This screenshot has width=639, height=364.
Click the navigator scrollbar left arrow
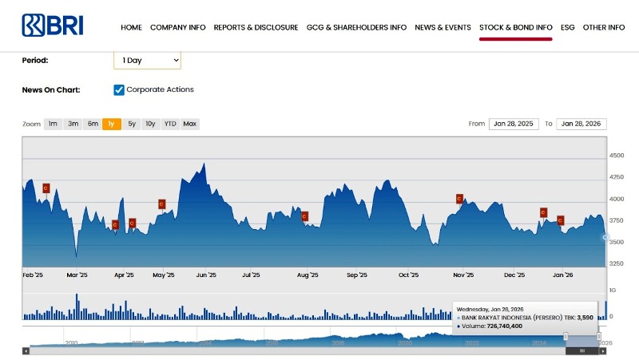[26, 350]
